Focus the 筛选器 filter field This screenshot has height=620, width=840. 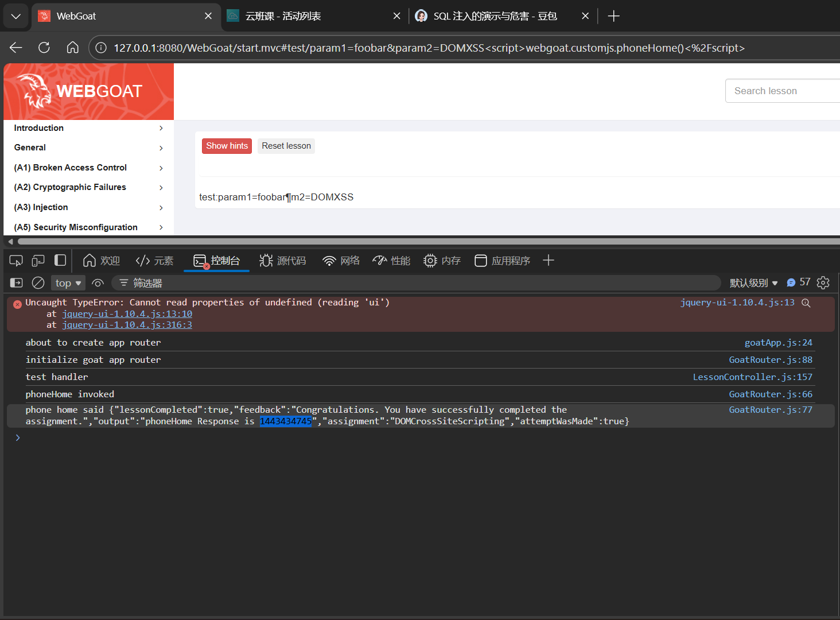(x=416, y=283)
